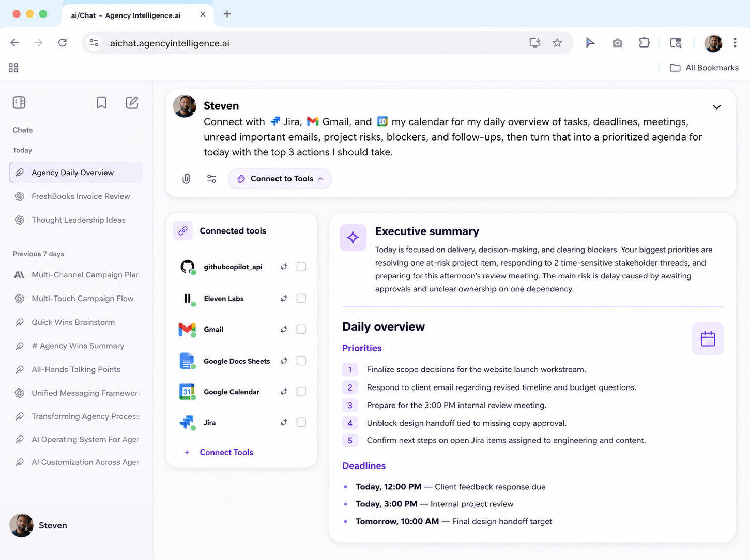Click the attachment paperclip icon
The width and height of the screenshot is (750, 560).
[x=186, y=179]
